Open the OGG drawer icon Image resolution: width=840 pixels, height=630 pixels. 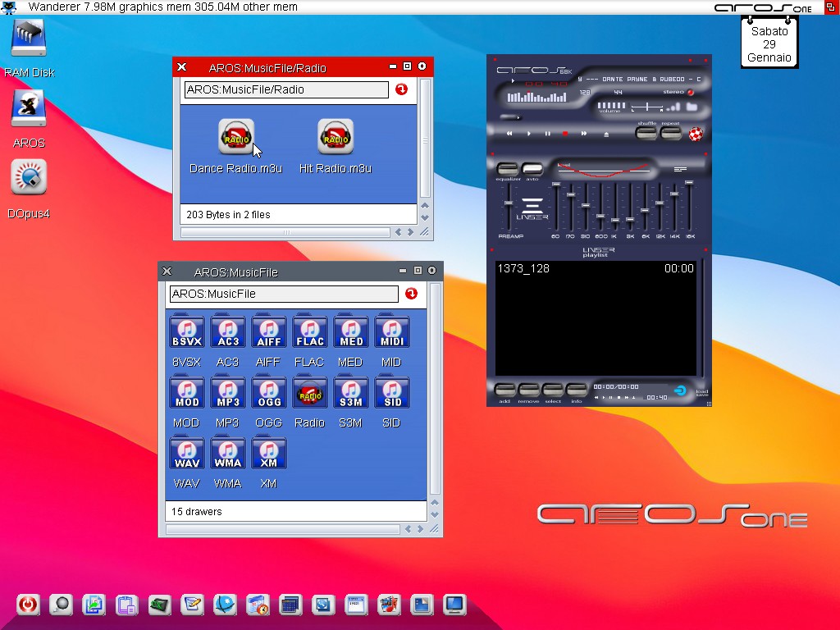268,393
